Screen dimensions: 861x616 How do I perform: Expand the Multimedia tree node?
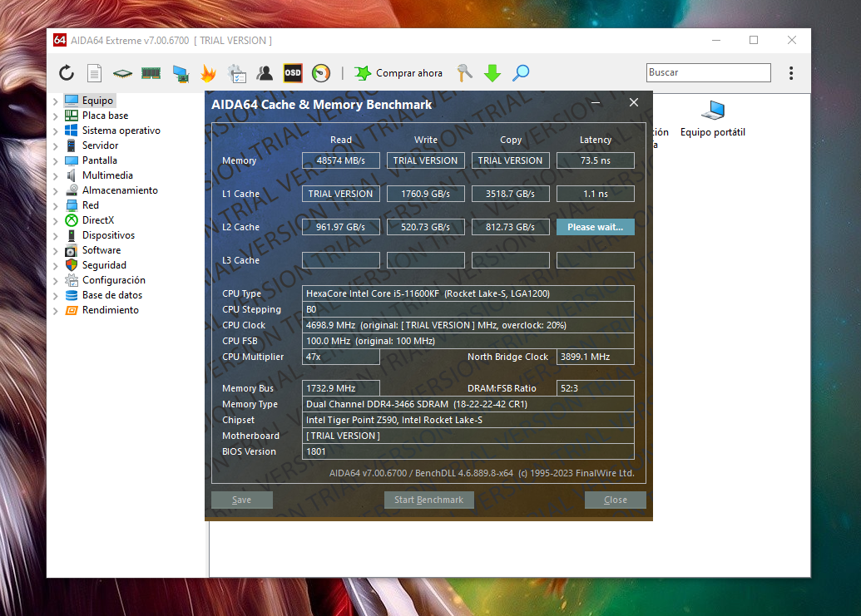pyautogui.click(x=56, y=175)
